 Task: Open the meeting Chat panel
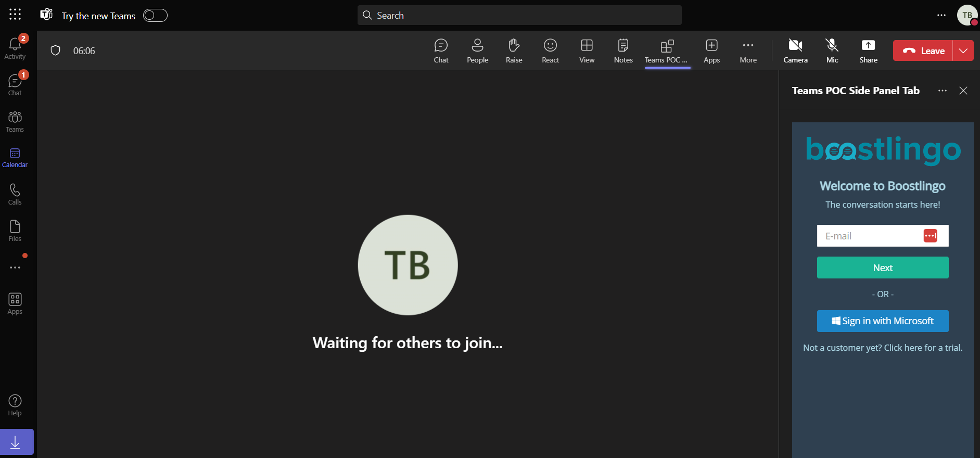click(x=441, y=51)
